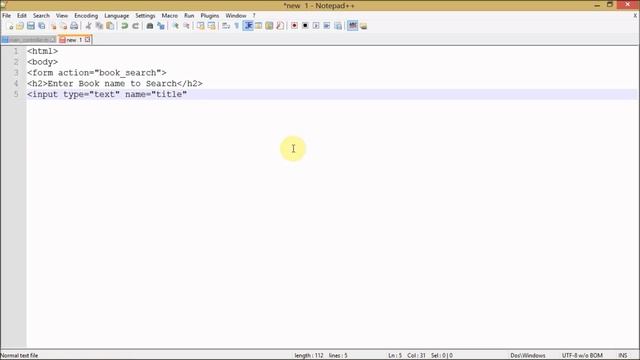Image resolution: width=640 pixels, height=360 pixels.
Task: Click line number 1 in the margin
Action: (16, 51)
